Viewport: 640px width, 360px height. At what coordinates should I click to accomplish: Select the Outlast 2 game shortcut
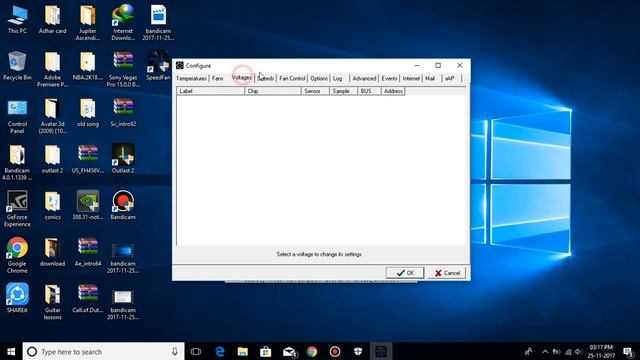tap(123, 159)
